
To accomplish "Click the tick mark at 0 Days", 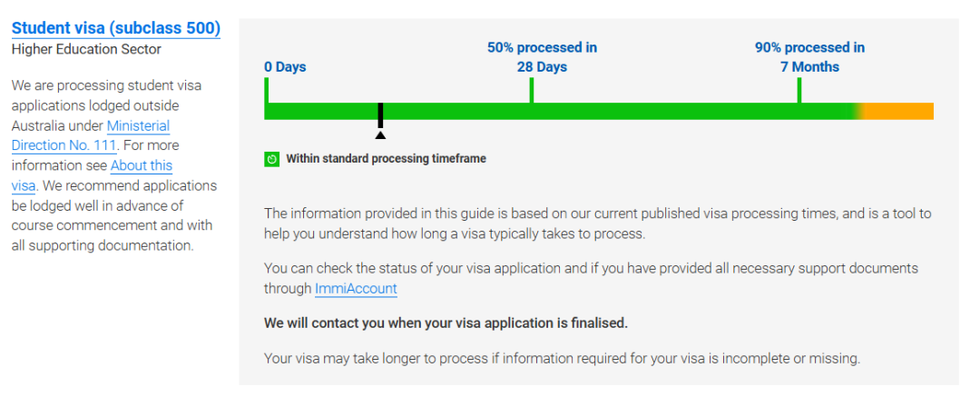I will pos(266,90).
